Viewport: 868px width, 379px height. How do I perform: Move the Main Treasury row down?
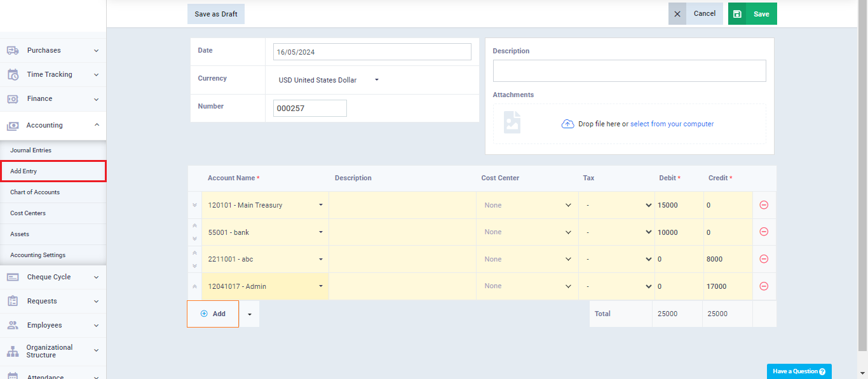[x=194, y=205]
